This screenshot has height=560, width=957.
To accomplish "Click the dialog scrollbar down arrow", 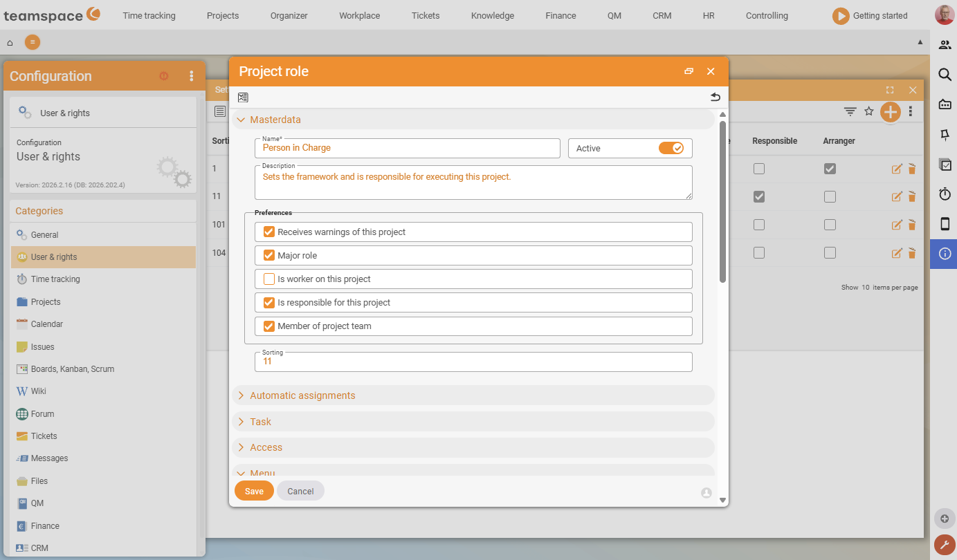I will tap(722, 500).
